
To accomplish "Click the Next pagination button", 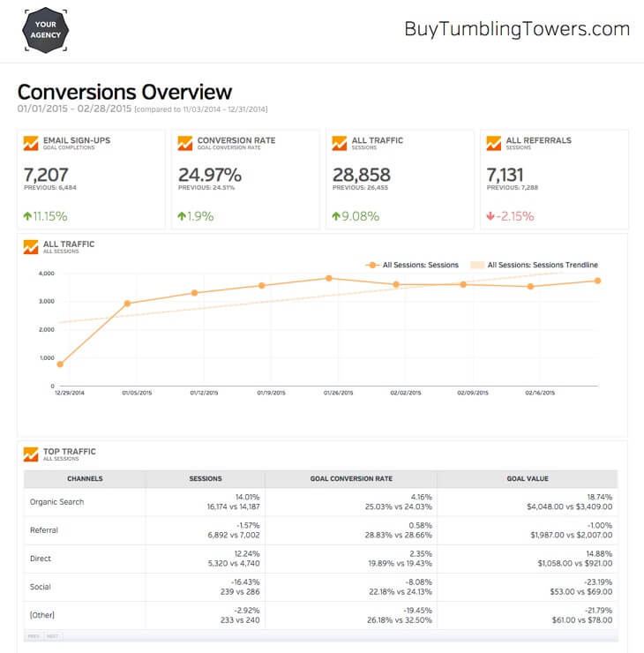I will [52, 636].
